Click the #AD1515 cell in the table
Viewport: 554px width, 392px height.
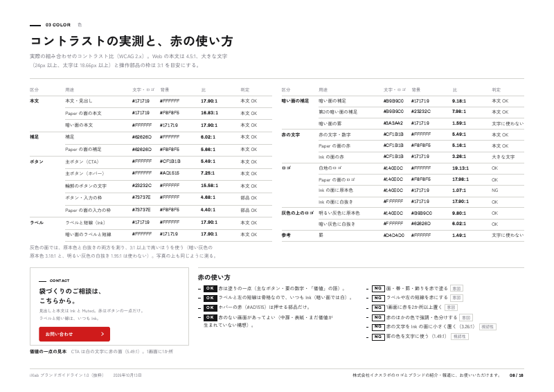pyautogui.click(x=170, y=173)
